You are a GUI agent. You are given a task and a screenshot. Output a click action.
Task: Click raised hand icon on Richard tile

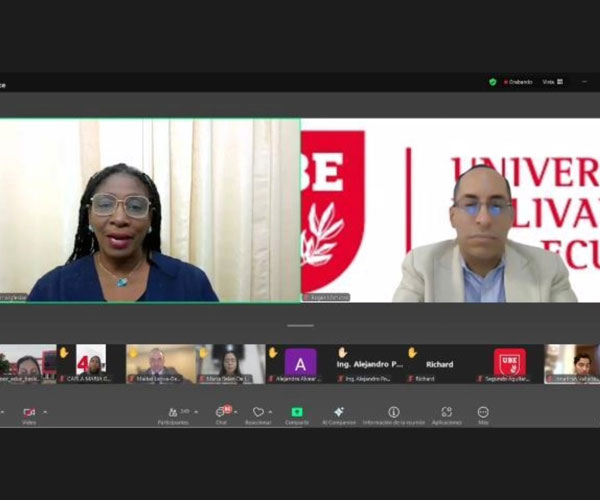pyautogui.click(x=412, y=352)
